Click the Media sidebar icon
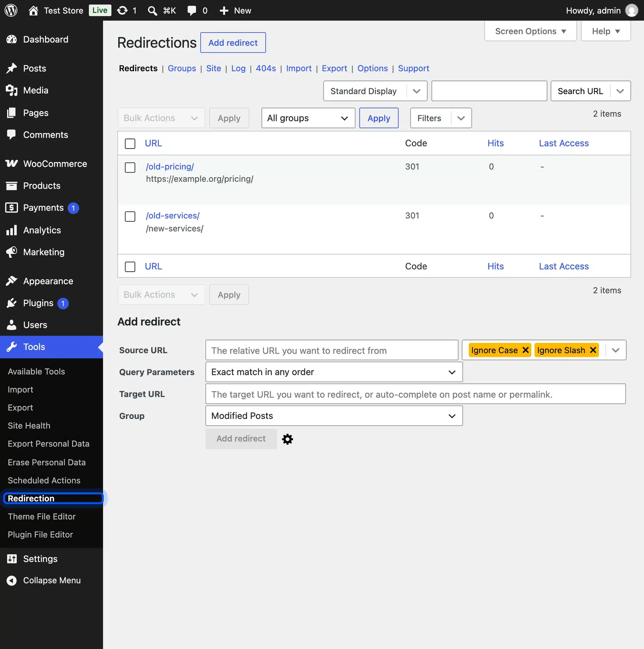 tap(11, 90)
